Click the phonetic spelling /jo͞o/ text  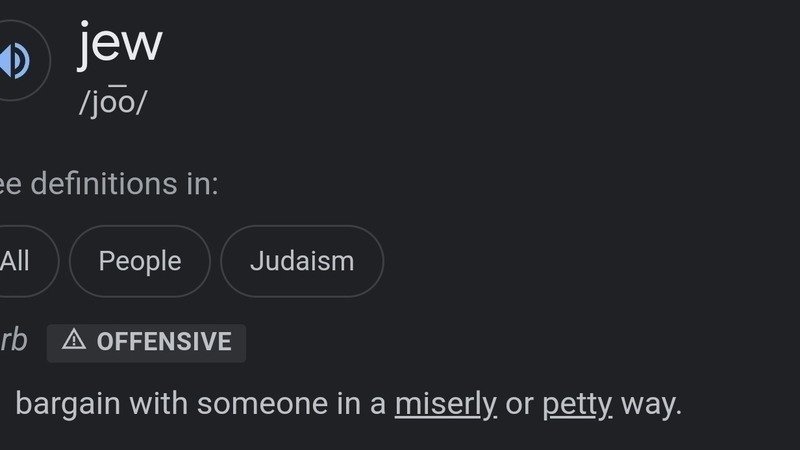(x=112, y=104)
